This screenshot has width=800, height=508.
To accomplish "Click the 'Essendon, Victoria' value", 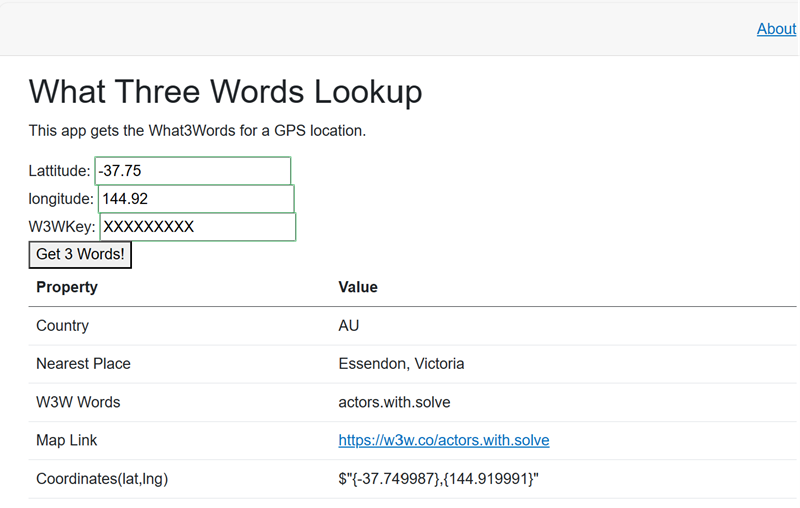I will click(401, 364).
